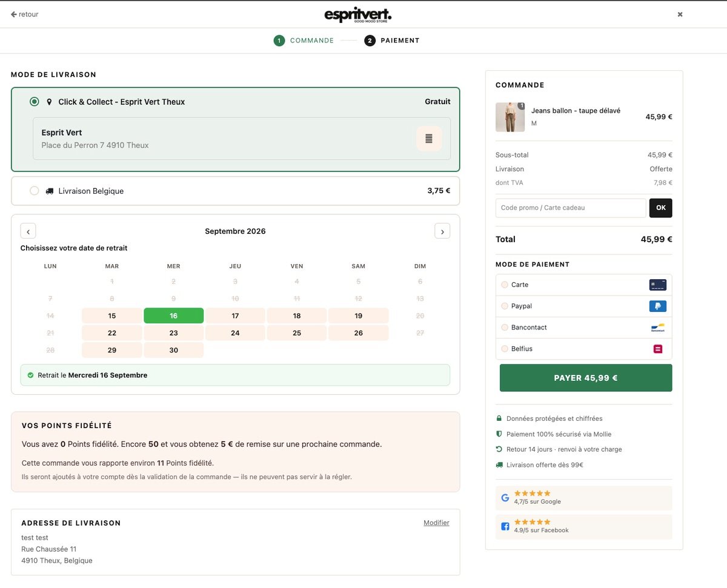Click the Belfius logo icon
The image size is (727, 588).
tap(657, 349)
